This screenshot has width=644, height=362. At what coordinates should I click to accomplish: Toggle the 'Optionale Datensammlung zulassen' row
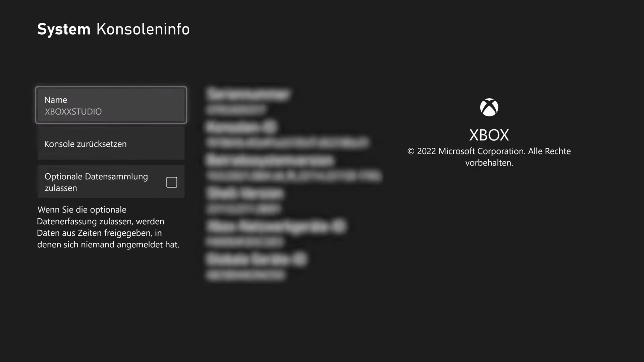[x=111, y=182]
